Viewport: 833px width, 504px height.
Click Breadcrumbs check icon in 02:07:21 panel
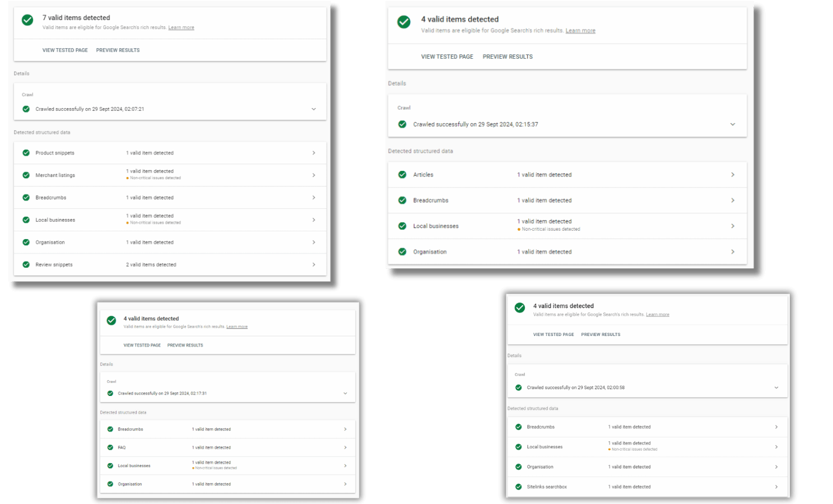click(x=26, y=198)
